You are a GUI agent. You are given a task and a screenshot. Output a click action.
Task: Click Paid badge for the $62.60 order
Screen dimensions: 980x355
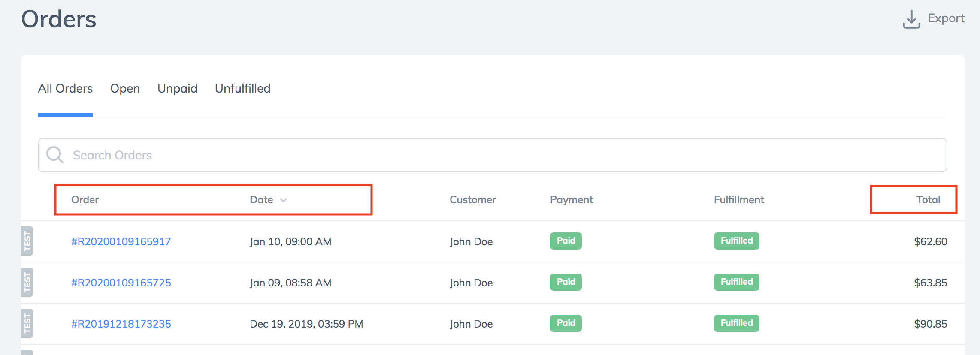click(566, 241)
